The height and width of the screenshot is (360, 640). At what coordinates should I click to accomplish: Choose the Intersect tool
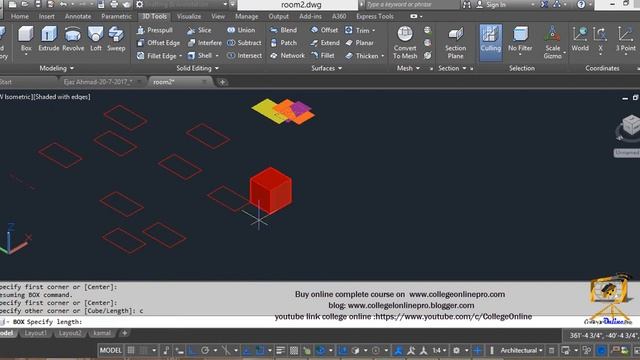[244, 56]
